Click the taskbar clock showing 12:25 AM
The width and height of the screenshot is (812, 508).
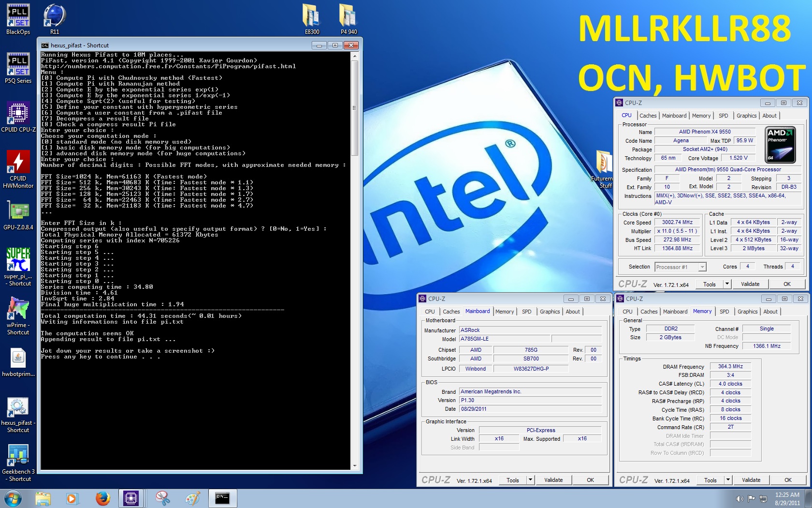coord(787,499)
